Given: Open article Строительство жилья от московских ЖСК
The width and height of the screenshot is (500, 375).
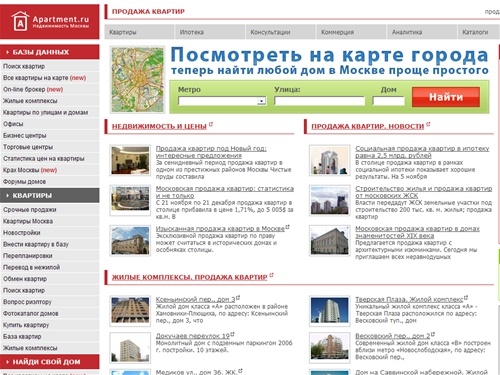Looking at the screenshot, I should coord(423,192).
